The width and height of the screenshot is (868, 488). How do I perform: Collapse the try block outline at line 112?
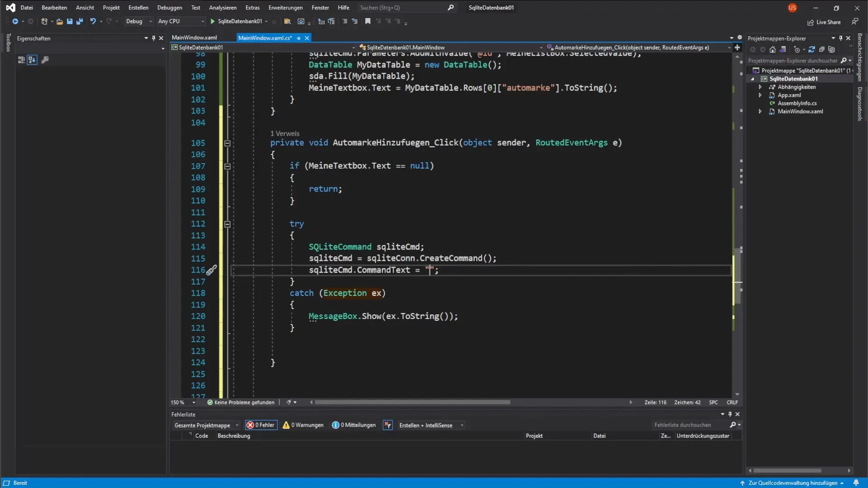tap(227, 224)
